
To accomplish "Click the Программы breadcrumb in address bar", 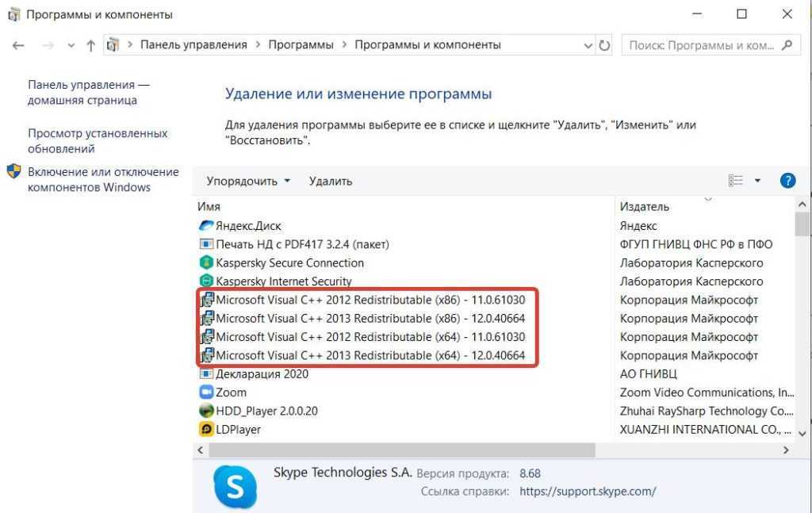I will click(x=301, y=45).
